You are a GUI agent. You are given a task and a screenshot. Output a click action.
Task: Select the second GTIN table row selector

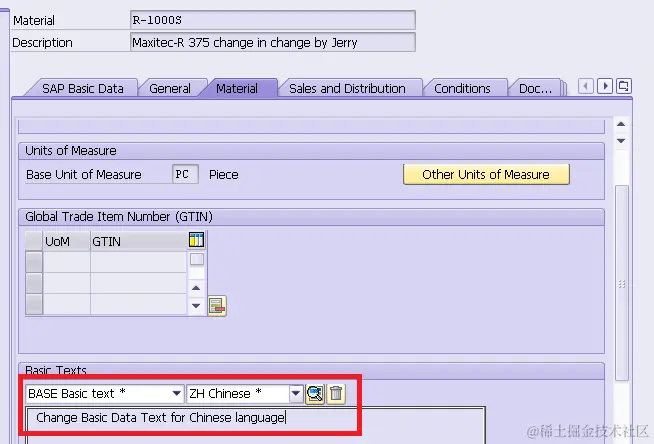click(34, 283)
